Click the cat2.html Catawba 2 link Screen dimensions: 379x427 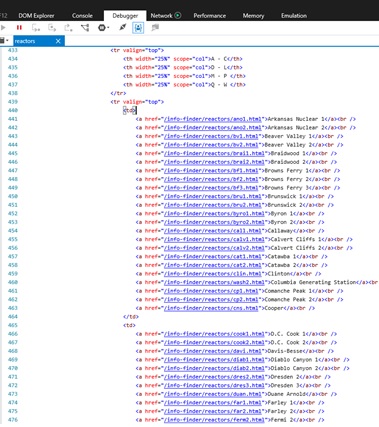(213, 265)
